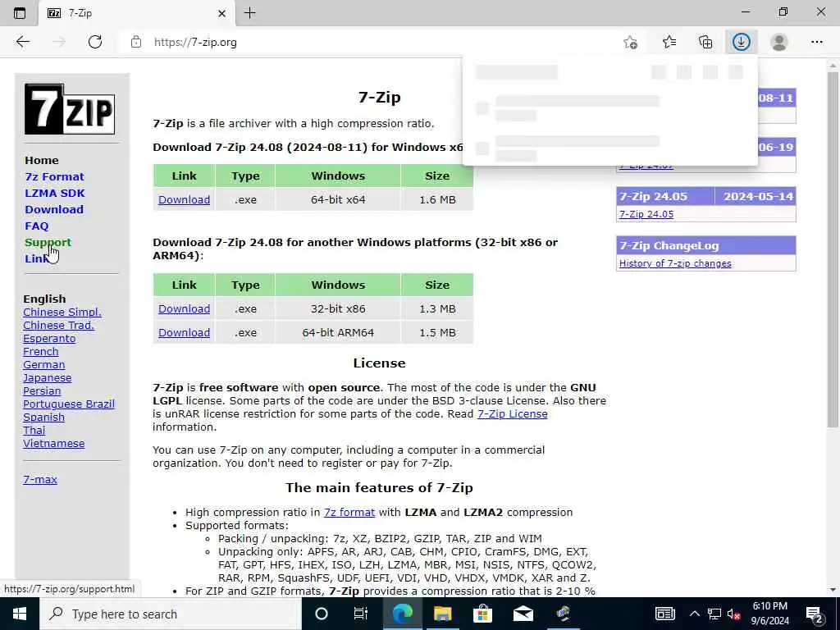840x630 pixels.
Task: Open the 7-max link
Action: (x=40, y=479)
